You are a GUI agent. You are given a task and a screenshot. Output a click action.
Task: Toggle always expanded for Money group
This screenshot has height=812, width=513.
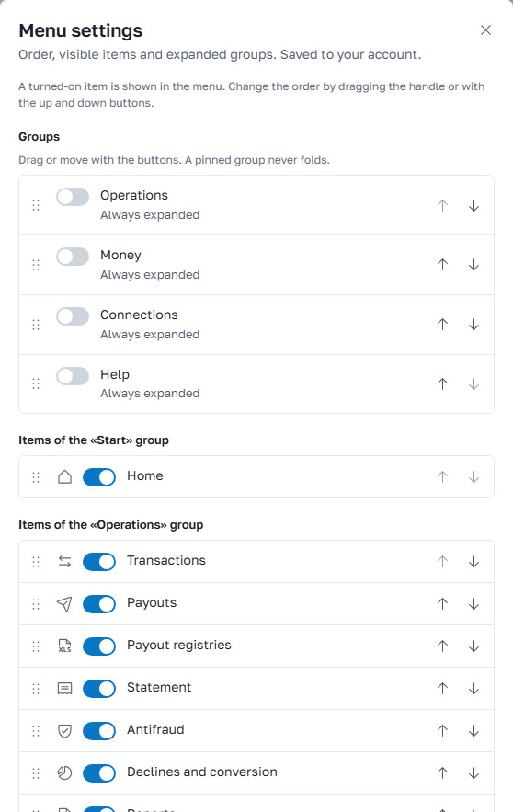(73, 257)
